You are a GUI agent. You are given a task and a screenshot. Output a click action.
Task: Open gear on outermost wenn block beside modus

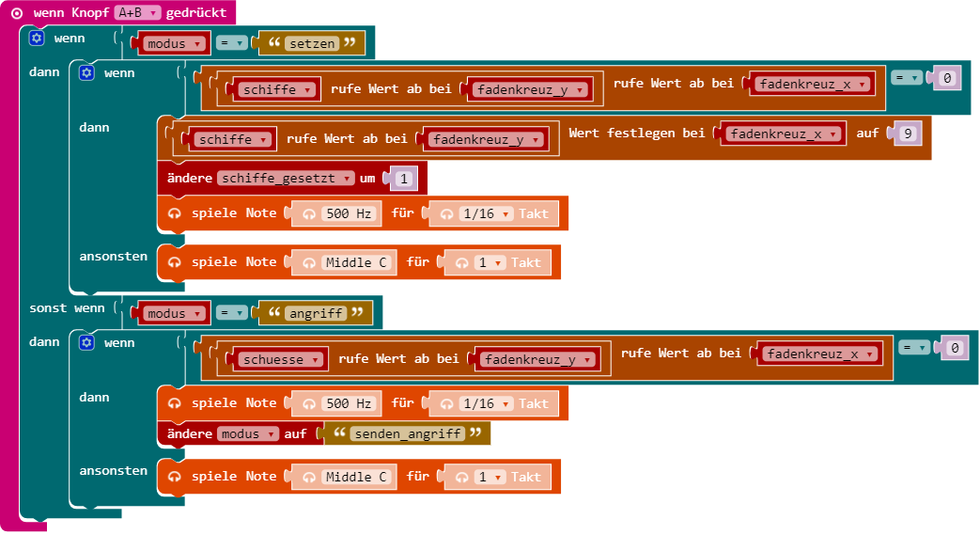[37, 39]
